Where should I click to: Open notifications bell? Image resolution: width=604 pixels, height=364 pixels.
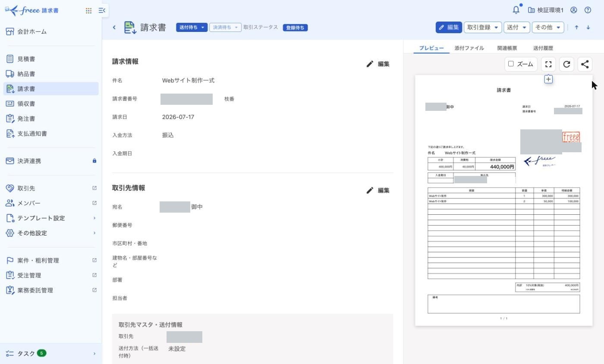(x=516, y=10)
